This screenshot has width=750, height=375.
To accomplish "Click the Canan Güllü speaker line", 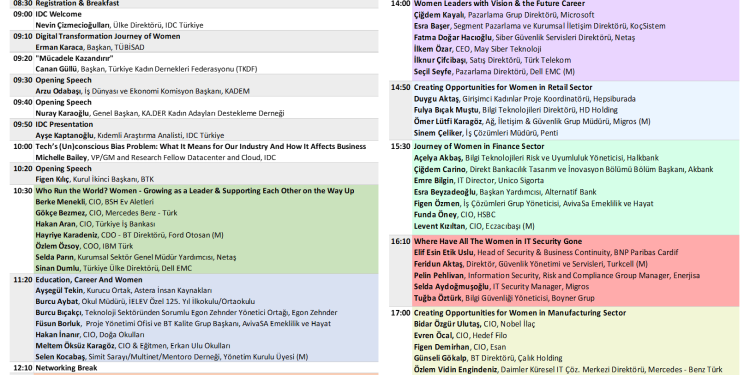I will click(x=146, y=69).
